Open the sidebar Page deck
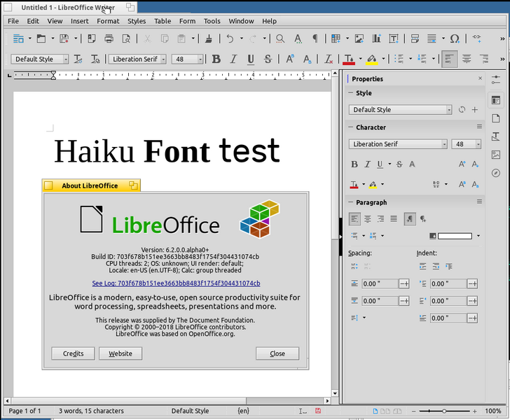This screenshot has width=510, height=420. coord(496,118)
